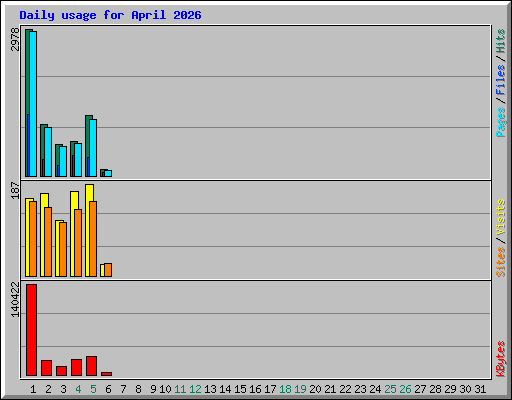Click the 2978 hits axis value
This screenshot has width=512, height=400.
[15, 39]
